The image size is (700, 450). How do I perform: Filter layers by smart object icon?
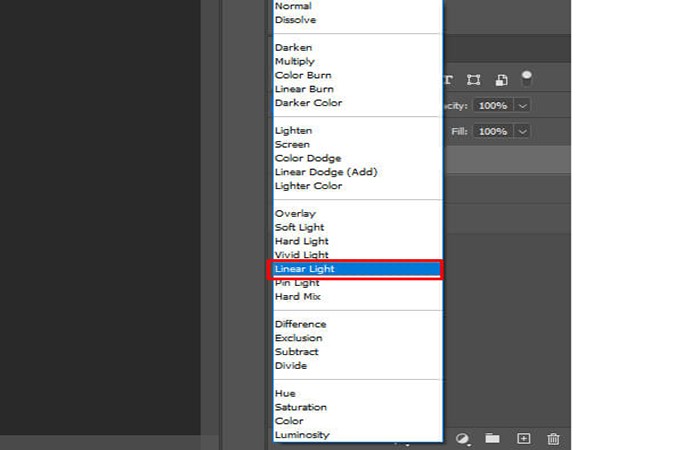pyautogui.click(x=501, y=80)
